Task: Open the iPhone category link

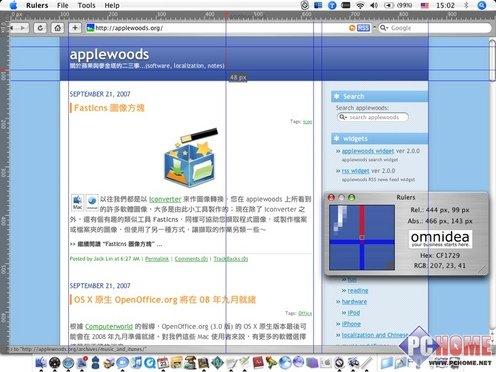Action: 351,324
